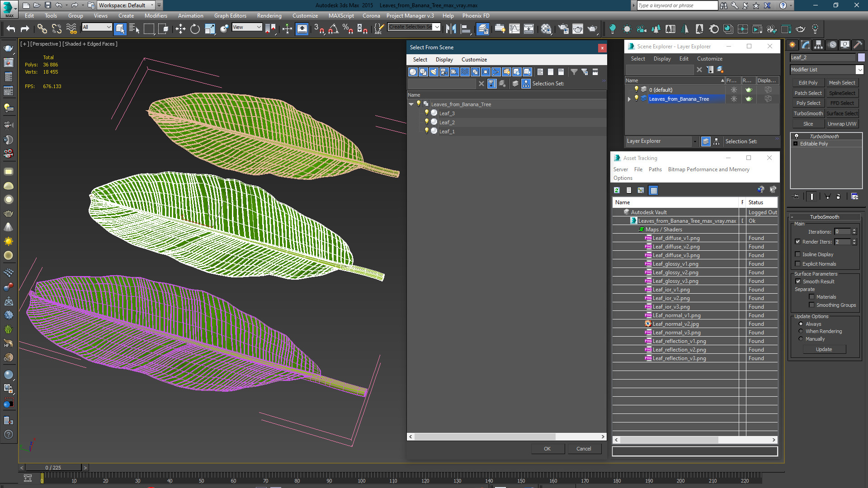Refresh the Asset Tracking list
Image resolution: width=868 pixels, height=488 pixels.
pyautogui.click(x=617, y=190)
